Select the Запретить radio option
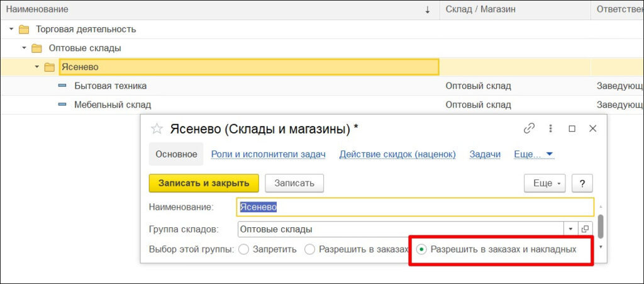Screen dimensions: 644x284 coord(243,249)
